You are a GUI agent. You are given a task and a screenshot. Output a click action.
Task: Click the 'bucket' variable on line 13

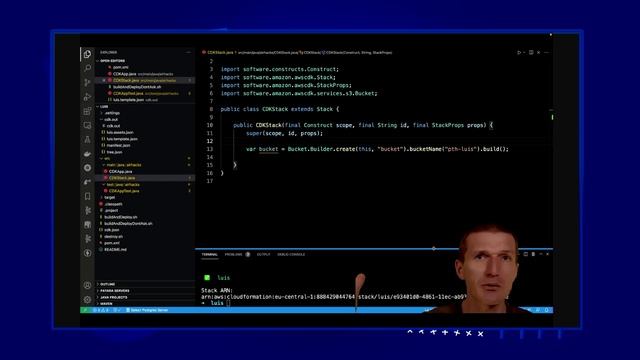click(x=268, y=149)
